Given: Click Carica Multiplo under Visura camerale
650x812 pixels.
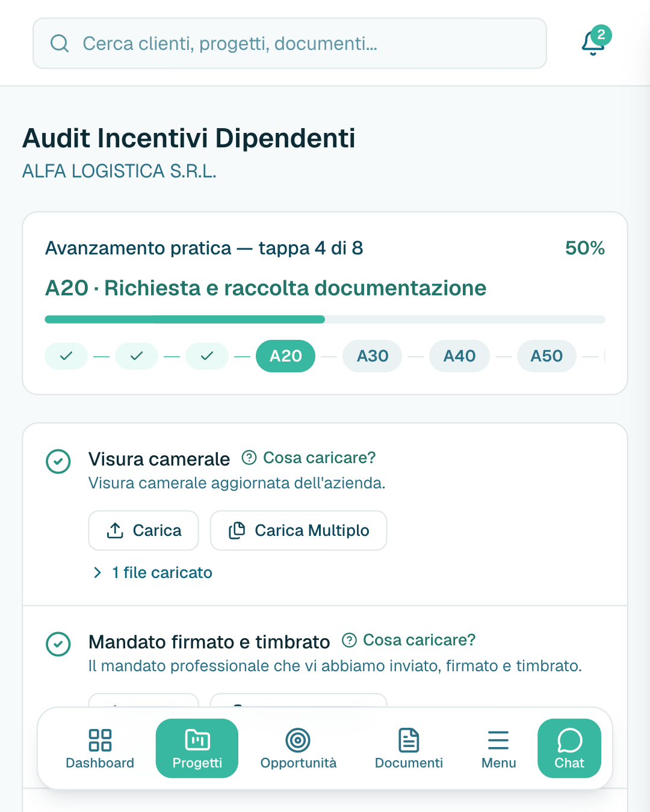Looking at the screenshot, I should tap(299, 531).
